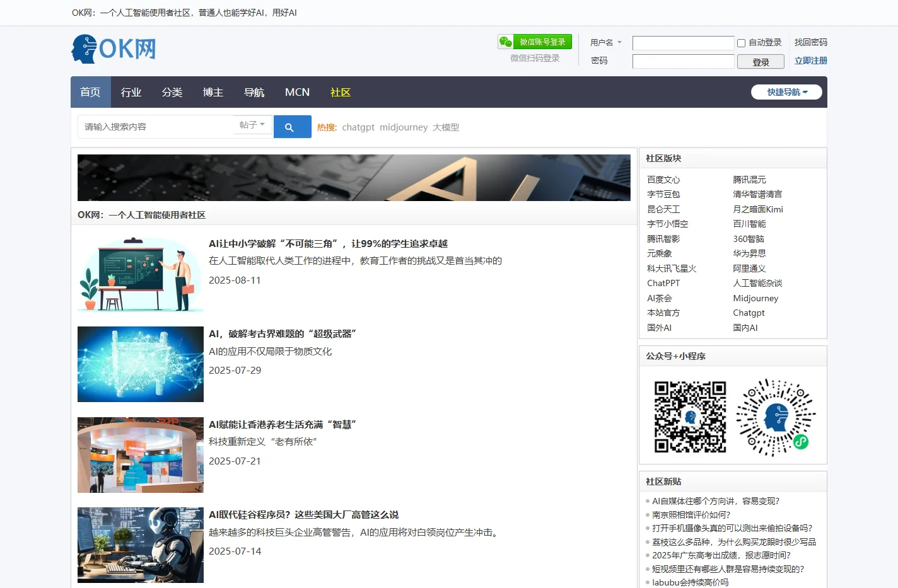
Task: Click the AI banner image
Action: tap(354, 178)
